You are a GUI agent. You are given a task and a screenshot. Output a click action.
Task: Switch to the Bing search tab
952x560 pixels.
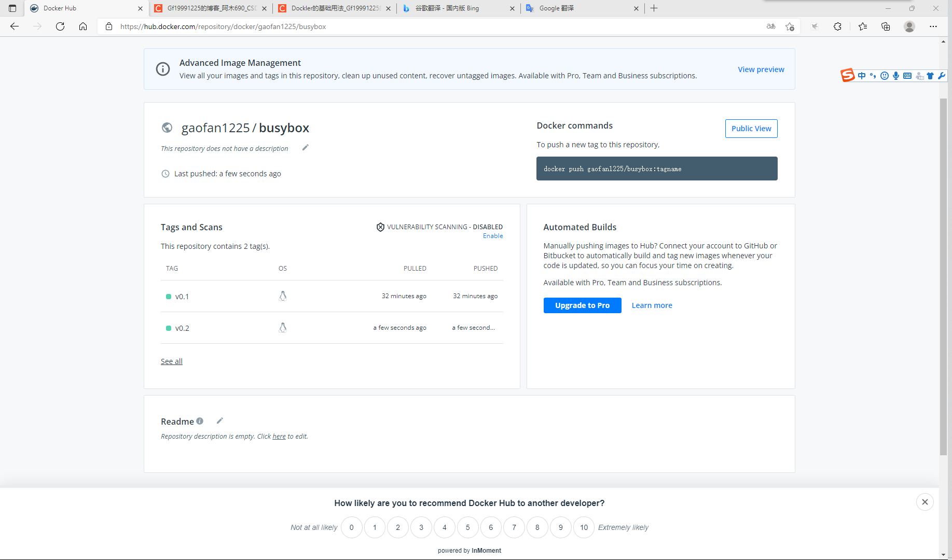[x=459, y=8]
